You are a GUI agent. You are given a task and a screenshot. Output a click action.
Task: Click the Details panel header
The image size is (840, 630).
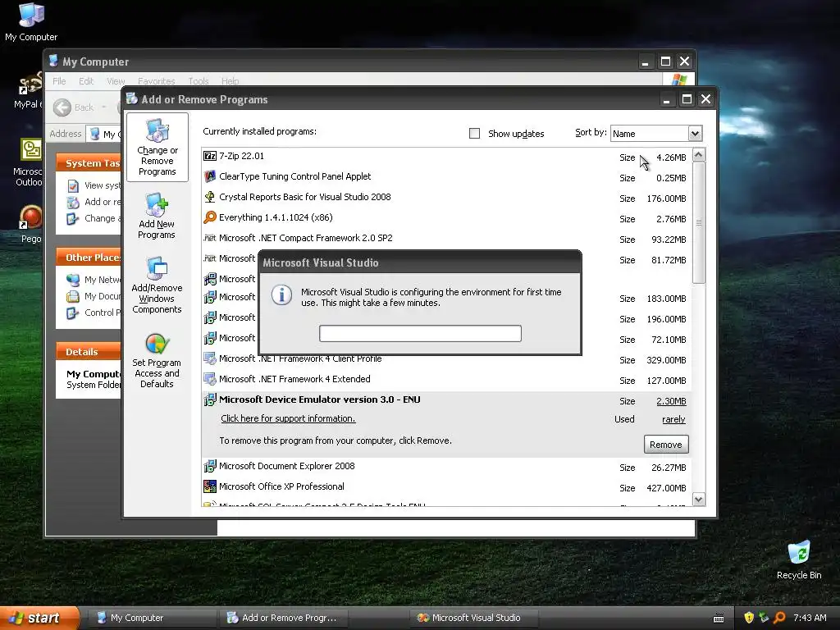(x=89, y=352)
